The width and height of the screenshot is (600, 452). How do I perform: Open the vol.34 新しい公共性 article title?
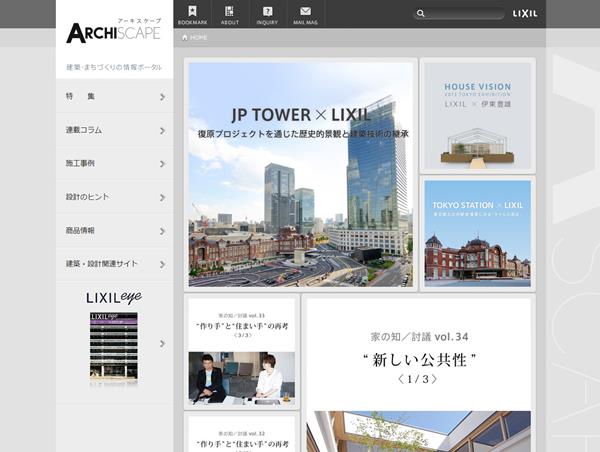tap(419, 358)
